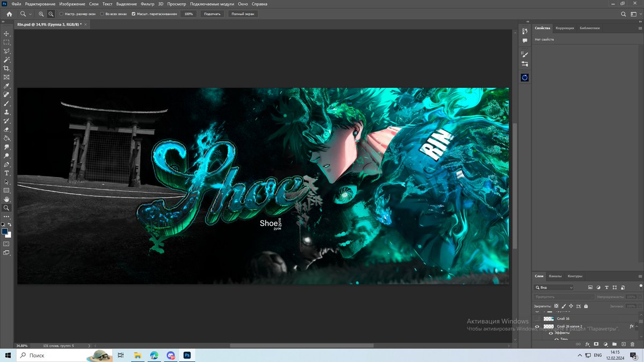Screen dimensions: 644x362
Task: Switch to the Контуры tab
Action: [x=575, y=276]
